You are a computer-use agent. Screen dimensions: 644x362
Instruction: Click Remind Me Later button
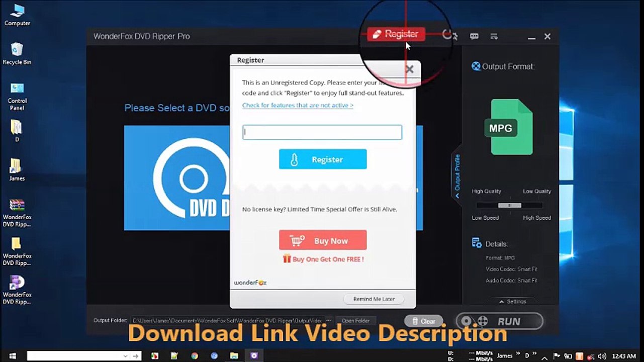point(374,299)
